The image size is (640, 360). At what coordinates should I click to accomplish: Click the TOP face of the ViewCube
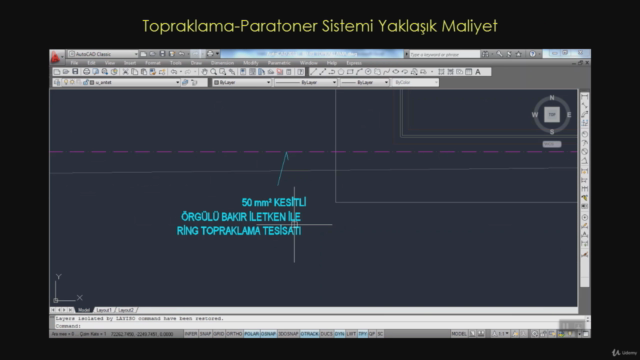coord(552,115)
